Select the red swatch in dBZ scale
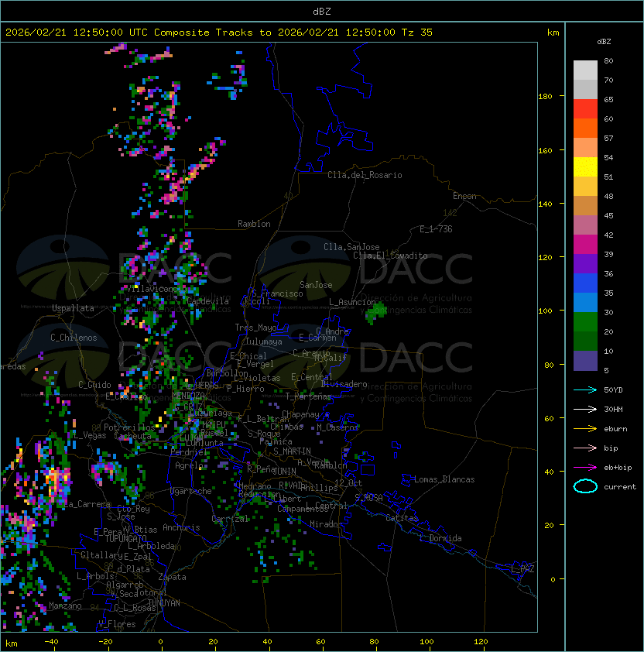This screenshot has width=644, height=652. click(585, 109)
